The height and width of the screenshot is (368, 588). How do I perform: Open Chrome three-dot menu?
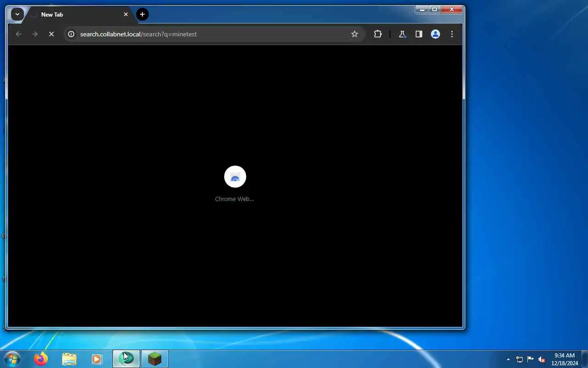click(452, 34)
